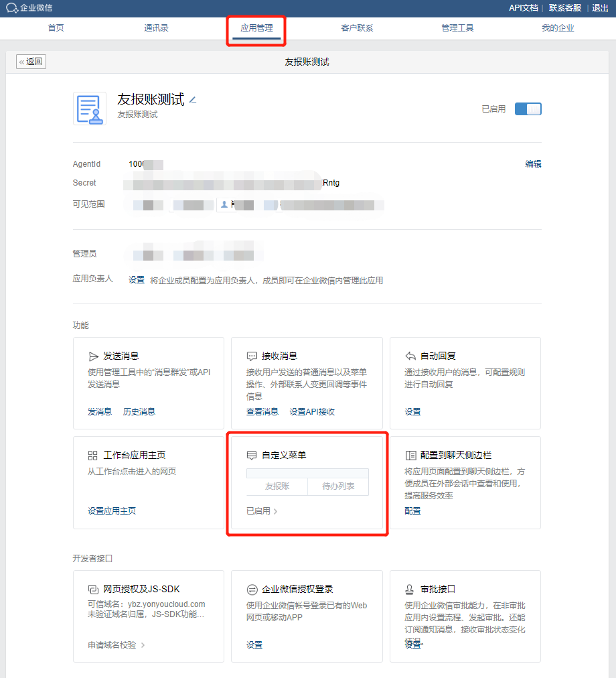This screenshot has width=616, height=678.
Task: Click the 友报账测试 subtitle under the app name
Action: tap(137, 115)
